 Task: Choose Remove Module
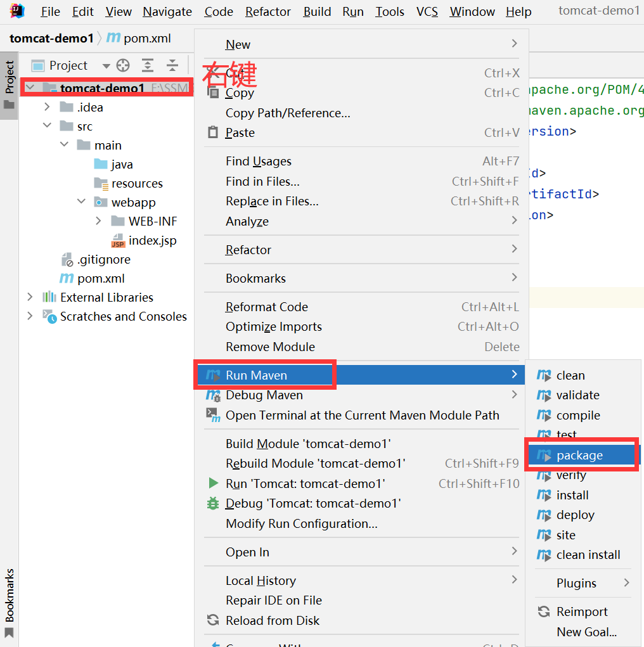[x=362, y=347]
